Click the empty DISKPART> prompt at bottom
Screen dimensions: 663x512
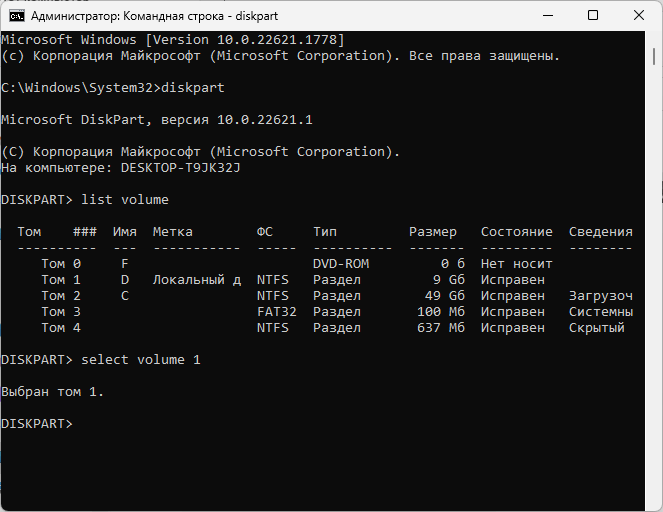(38, 424)
